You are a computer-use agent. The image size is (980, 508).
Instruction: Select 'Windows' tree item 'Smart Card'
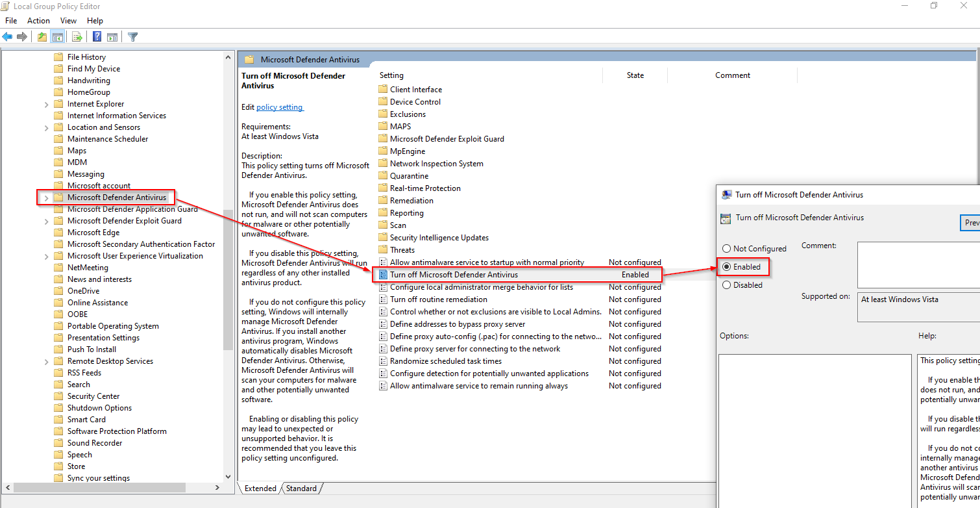point(86,420)
